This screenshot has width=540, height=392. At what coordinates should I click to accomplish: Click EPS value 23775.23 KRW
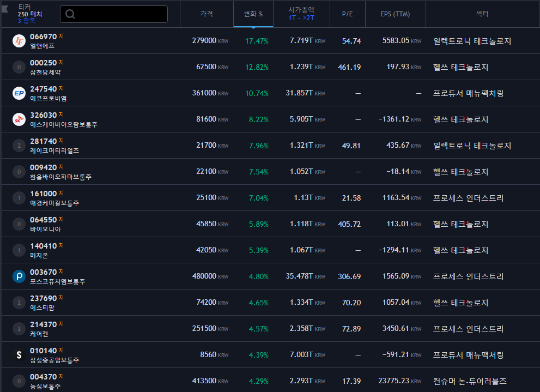400,381
